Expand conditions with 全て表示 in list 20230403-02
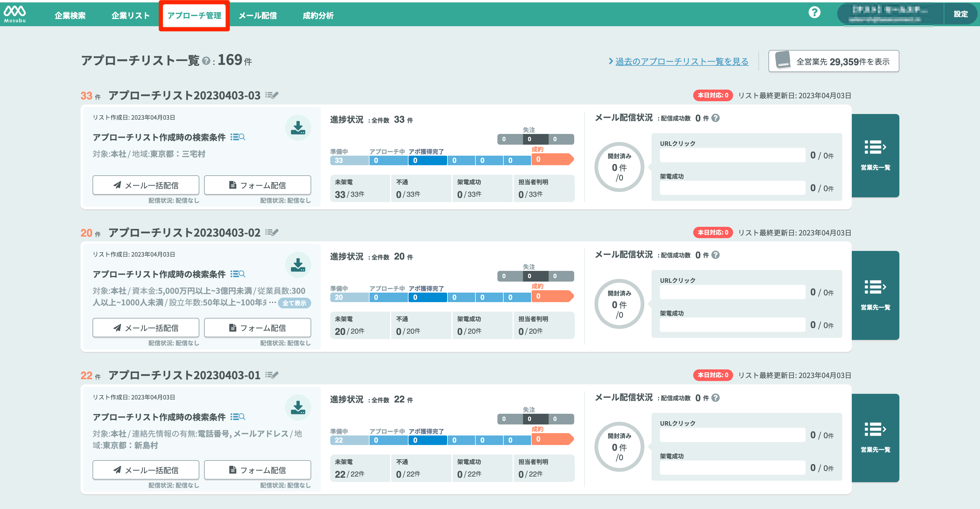Viewport: 980px width, 509px height. coord(295,303)
